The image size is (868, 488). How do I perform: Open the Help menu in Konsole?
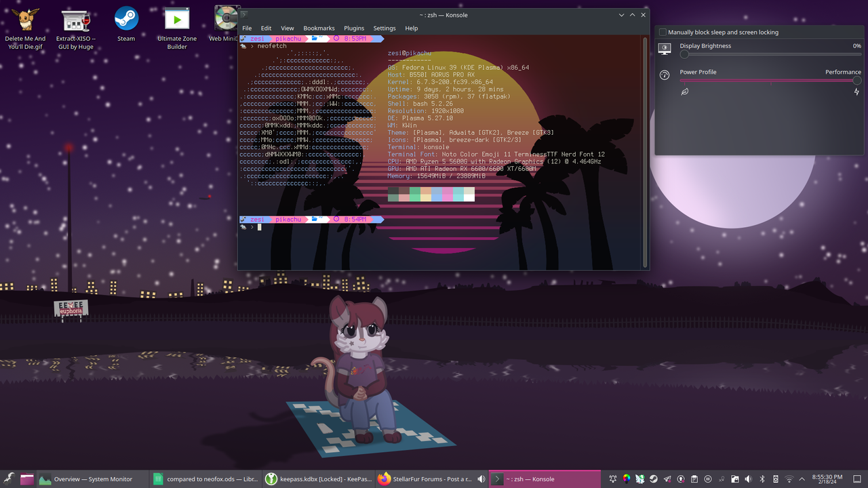coord(412,28)
